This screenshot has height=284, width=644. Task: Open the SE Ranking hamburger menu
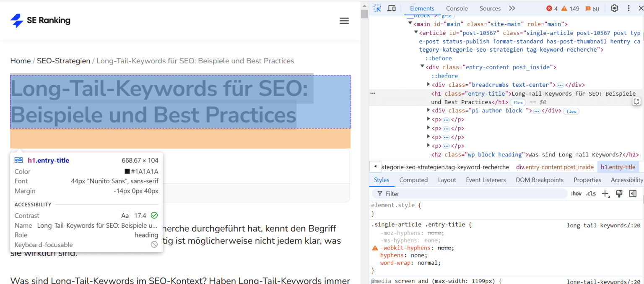344,20
